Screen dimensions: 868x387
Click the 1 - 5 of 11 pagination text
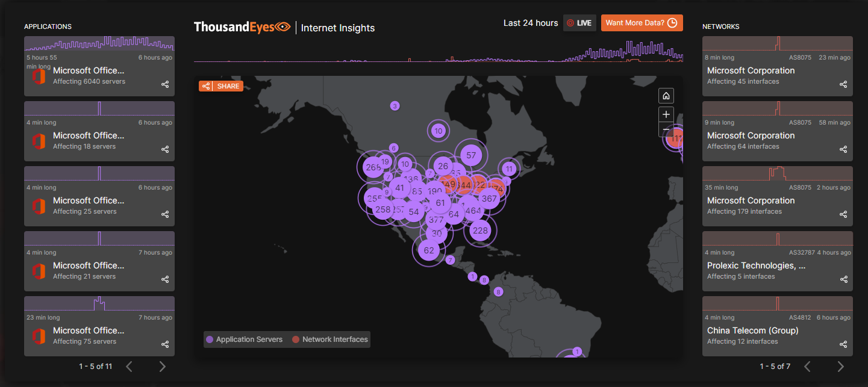(x=95, y=366)
